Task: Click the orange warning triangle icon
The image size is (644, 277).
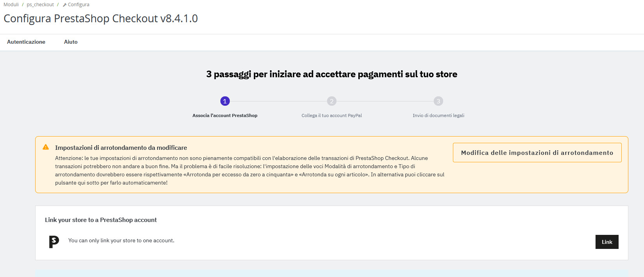Action: pos(46,147)
